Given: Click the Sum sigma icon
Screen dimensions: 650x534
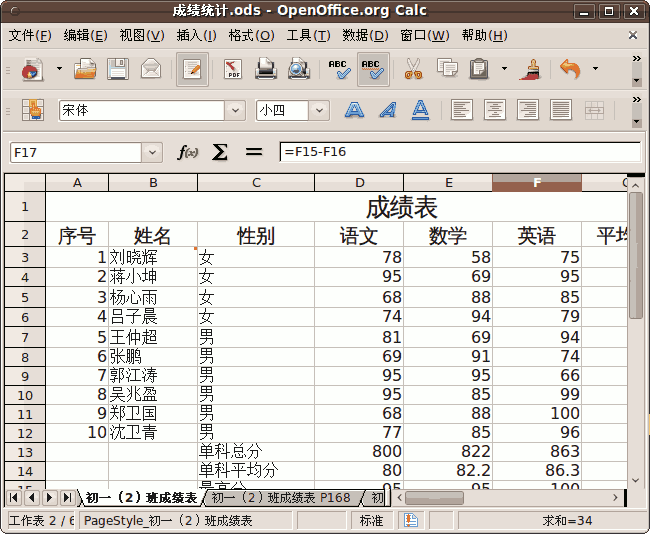Looking at the screenshot, I should [x=220, y=152].
